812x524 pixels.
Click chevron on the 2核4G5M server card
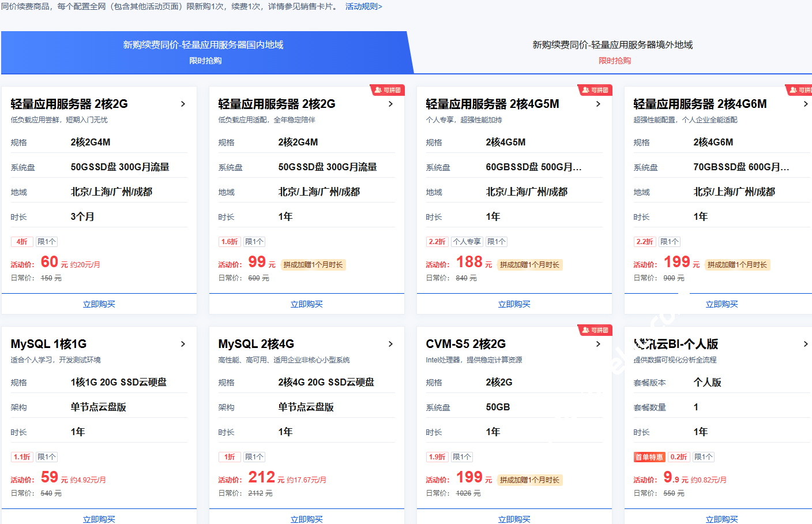pyautogui.click(x=598, y=104)
